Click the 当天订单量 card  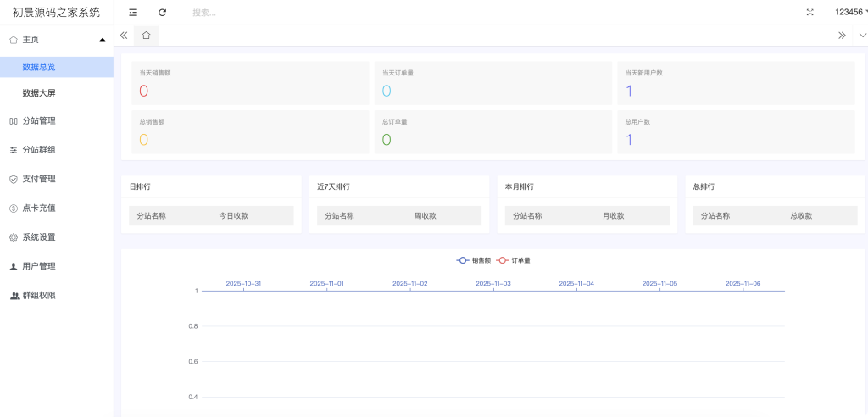(493, 83)
